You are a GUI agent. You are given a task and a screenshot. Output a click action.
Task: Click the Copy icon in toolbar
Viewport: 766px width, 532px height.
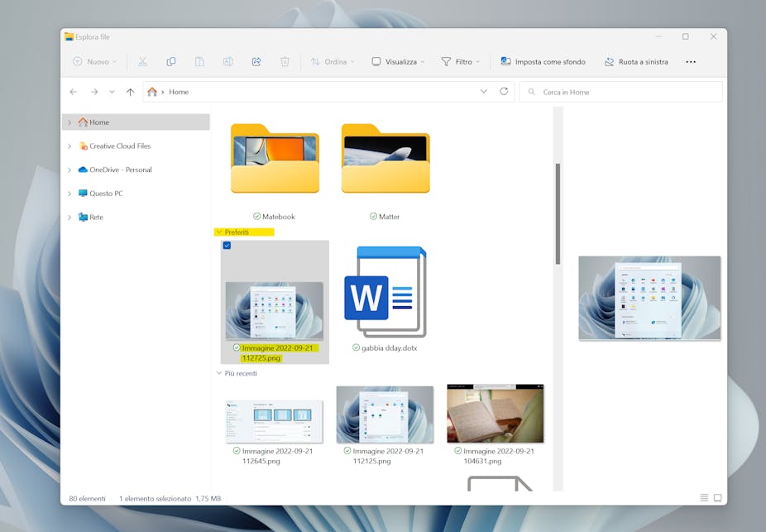point(171,61)
